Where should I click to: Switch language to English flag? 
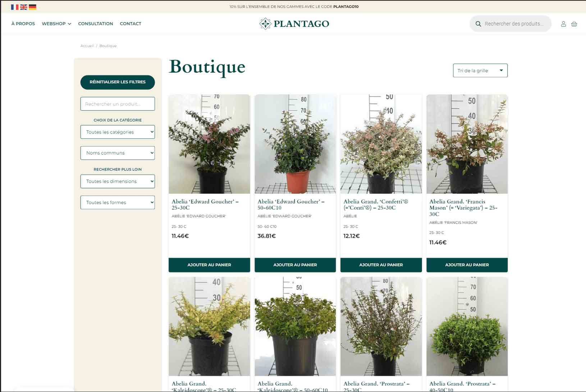(24, 7)
